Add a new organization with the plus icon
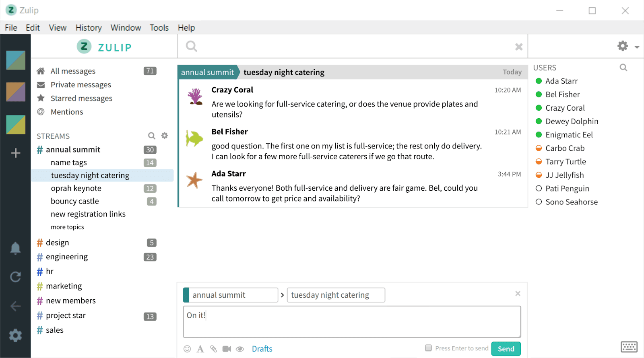 pyautogui.click(x=16, y=153)
